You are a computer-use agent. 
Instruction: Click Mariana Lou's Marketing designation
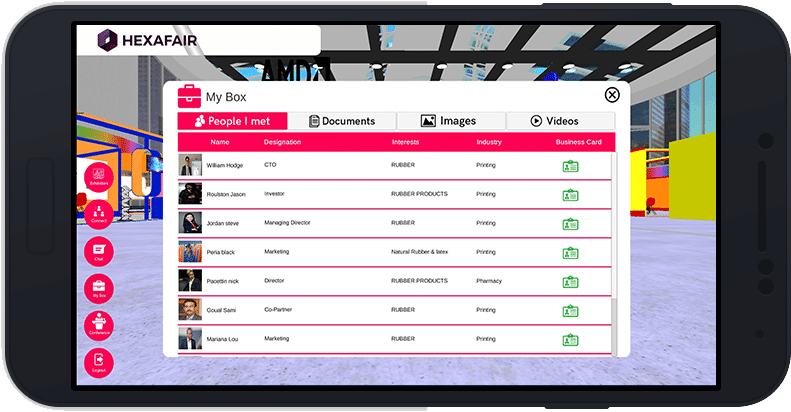pyautogui.click(x=276, y=338)
